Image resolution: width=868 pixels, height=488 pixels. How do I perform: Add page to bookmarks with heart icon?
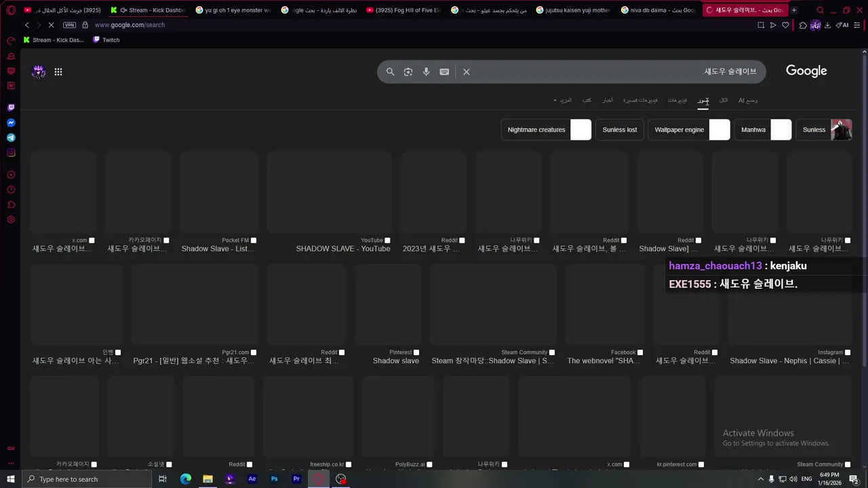point(785,25)
